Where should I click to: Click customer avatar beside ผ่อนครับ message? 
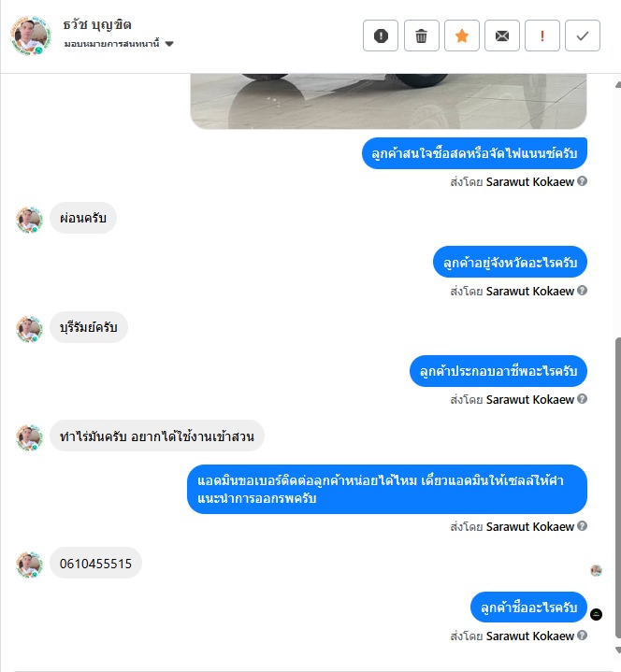(29, 220)
